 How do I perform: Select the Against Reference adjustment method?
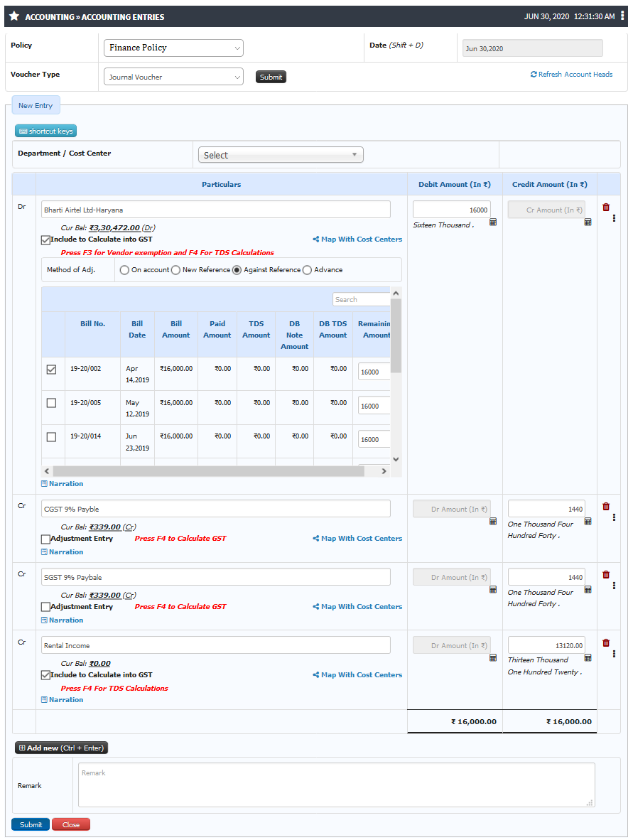click(237, 270)
